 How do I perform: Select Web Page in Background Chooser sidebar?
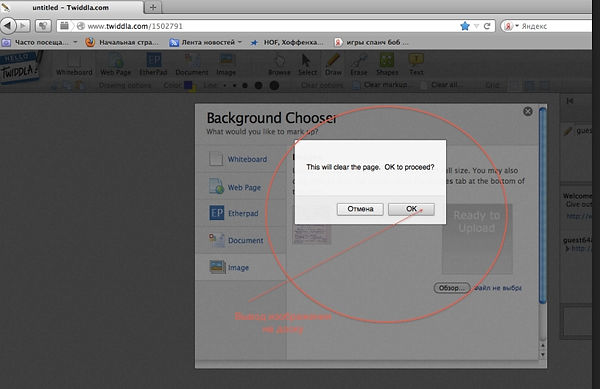(x=241, y=187)
